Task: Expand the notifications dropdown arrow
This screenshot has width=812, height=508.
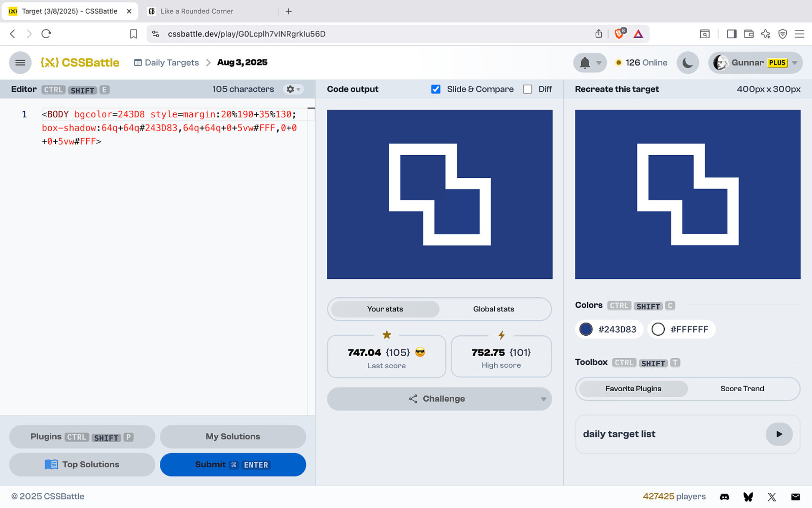Action: pyautogui.click(x=599, y=63)
